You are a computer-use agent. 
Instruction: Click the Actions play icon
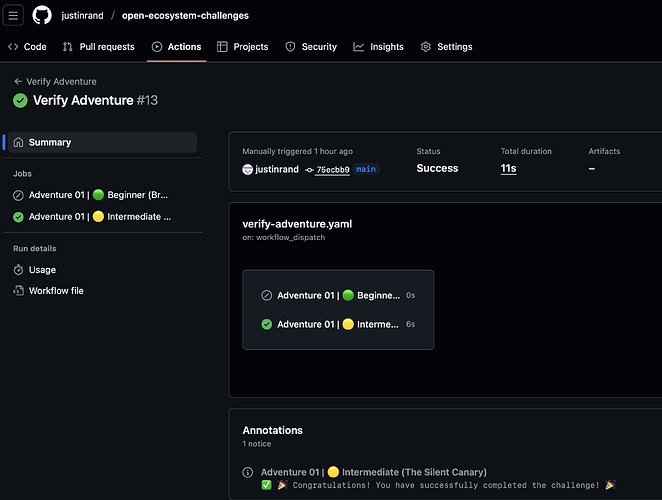[x=157, y=47]
